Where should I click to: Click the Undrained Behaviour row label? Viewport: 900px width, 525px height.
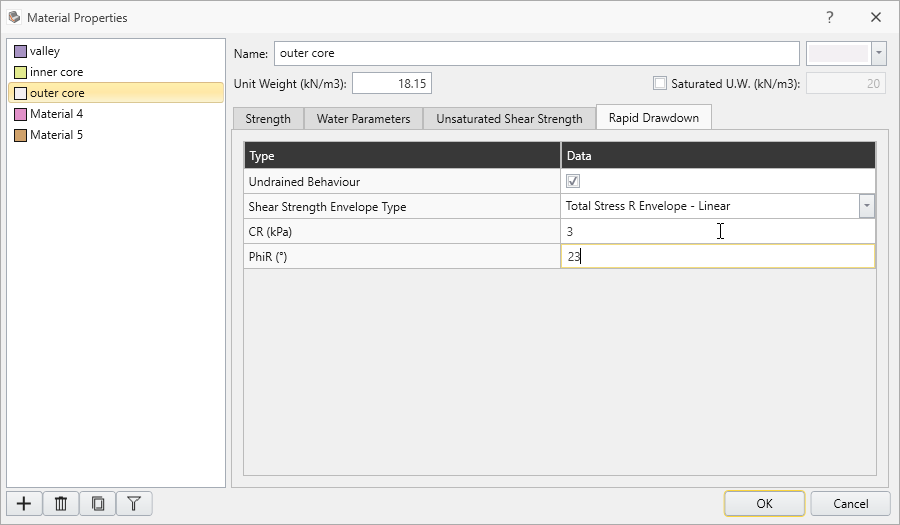click(304, 182)
